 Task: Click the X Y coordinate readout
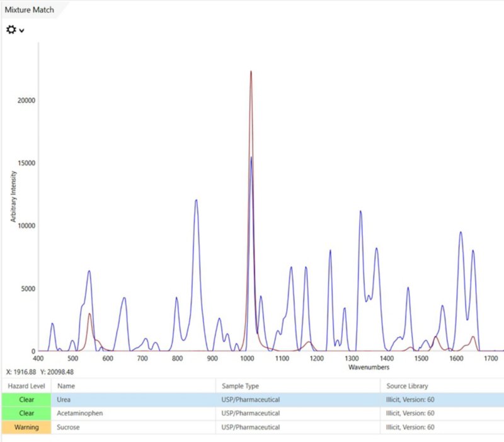point(40,372)
